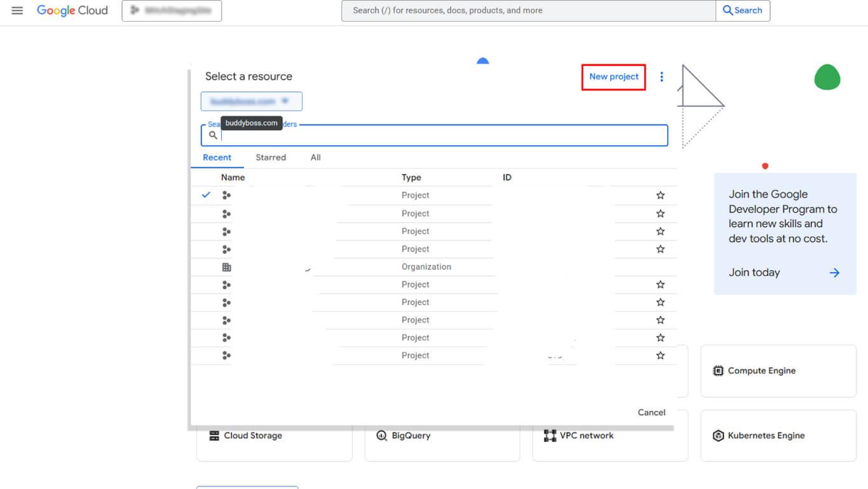Viewport: 868px width, 489px height.
Task: Click the VPC network icon
Action: pyautogui.click(x=550, y=436)
